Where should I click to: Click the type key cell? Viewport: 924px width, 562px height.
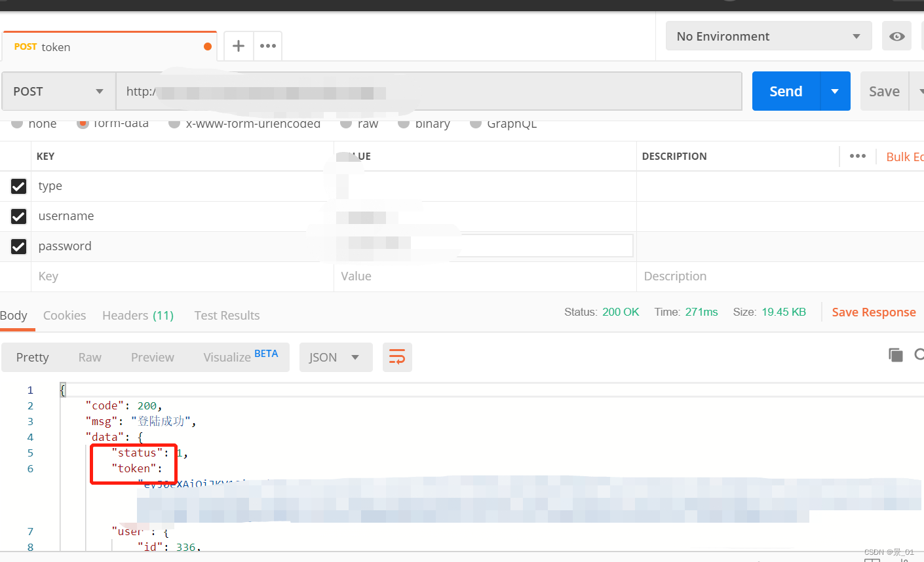tap(182, 186)
